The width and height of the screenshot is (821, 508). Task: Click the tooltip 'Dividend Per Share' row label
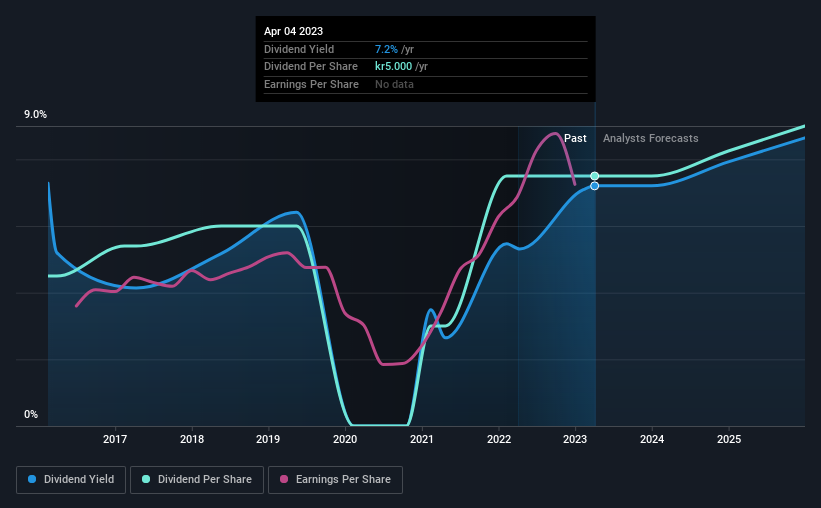click(311, 67)
